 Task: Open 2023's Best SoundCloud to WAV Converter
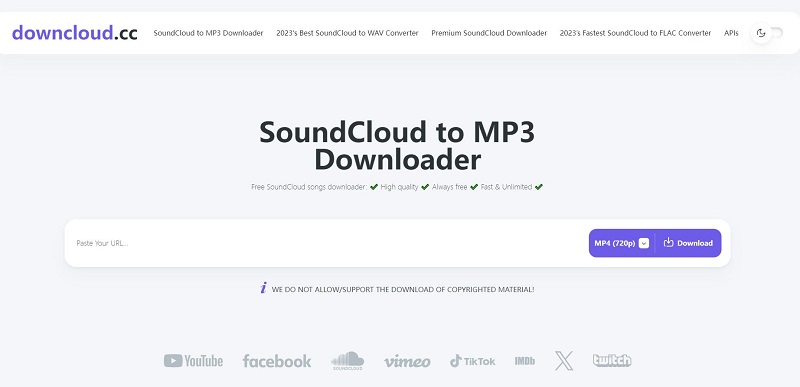[347, 33]
